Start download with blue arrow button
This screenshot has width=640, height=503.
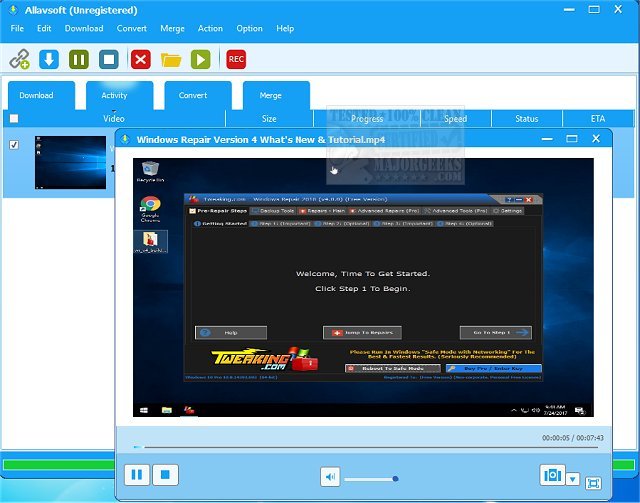click(x=49, y=59)
